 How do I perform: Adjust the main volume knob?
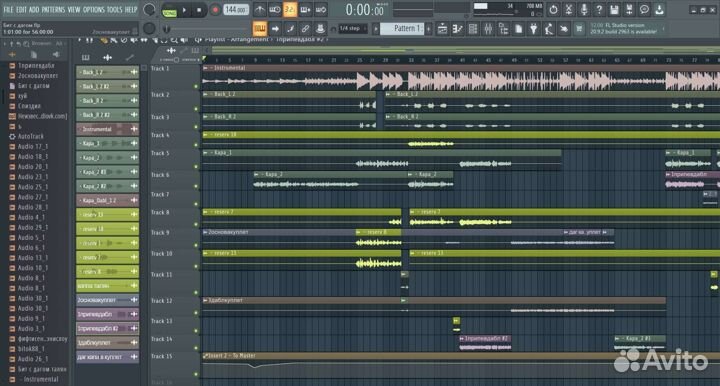pyautogui.click(x=149, y=9)
